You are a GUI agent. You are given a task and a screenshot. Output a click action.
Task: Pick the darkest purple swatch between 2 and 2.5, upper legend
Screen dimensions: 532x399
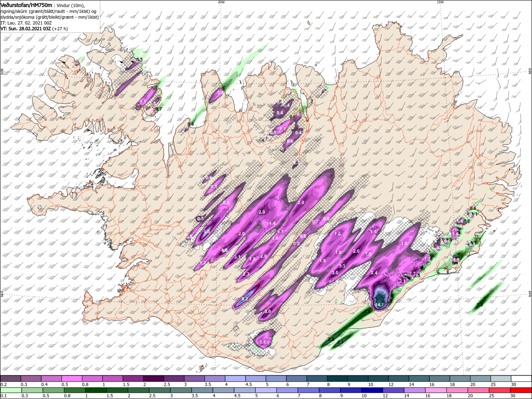point(153,379)
